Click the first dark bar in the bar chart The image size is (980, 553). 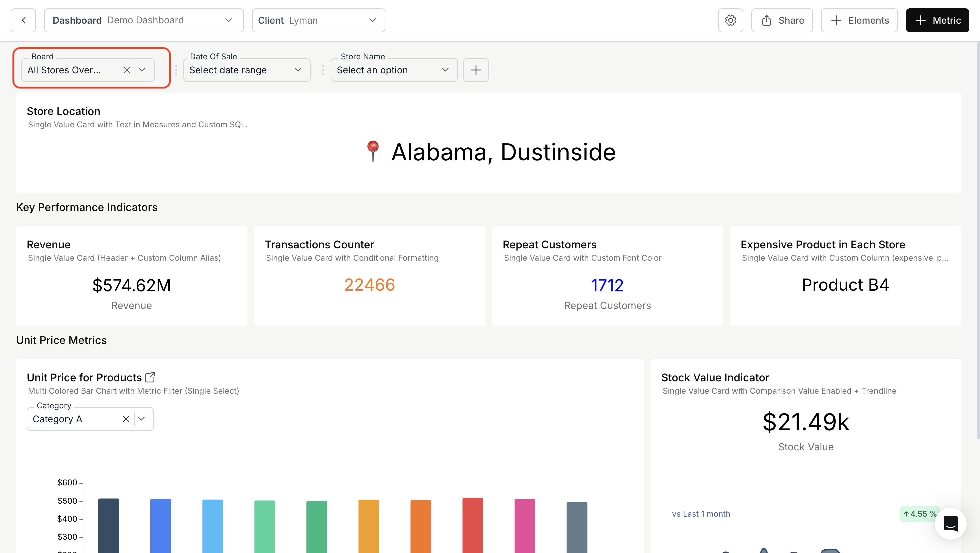[x=108, y=525]
